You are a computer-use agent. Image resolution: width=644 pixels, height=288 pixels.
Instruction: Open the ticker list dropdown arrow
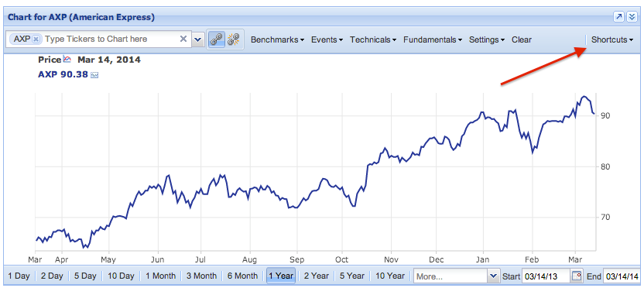198,39
